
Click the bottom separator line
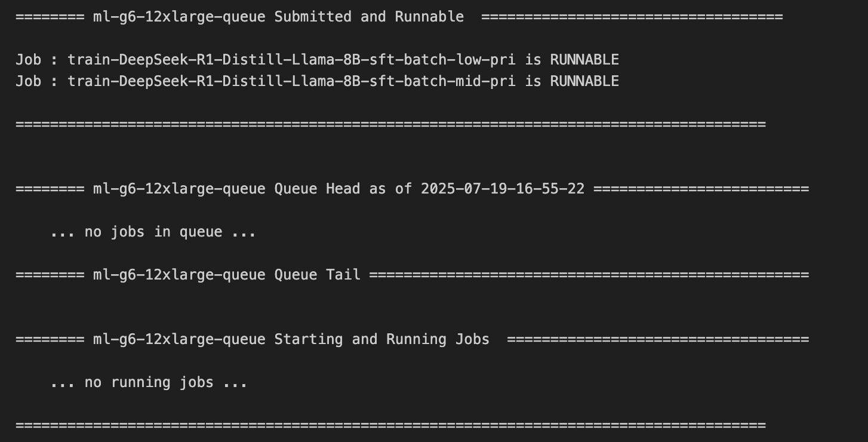(390, 425)
